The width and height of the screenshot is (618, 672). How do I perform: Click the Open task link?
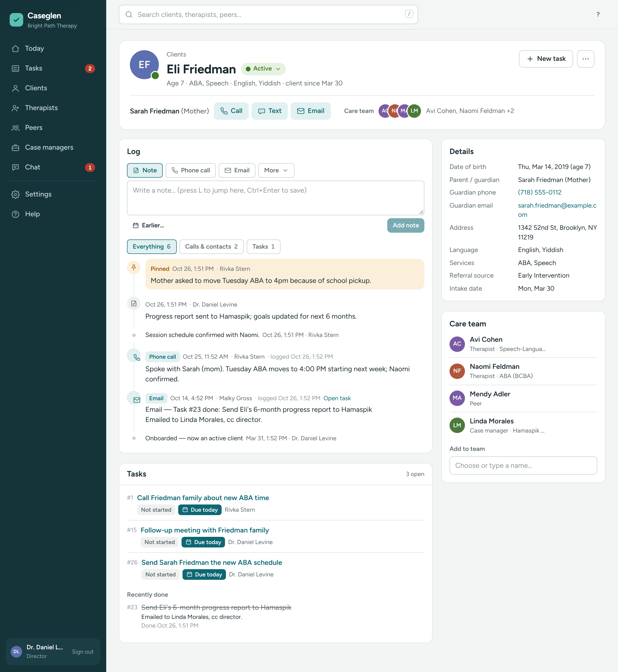tap(337, 398)
